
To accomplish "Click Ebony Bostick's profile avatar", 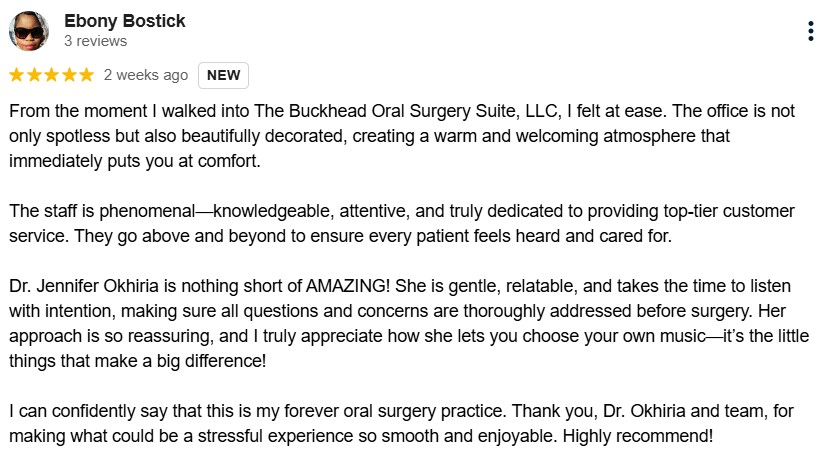I will coord(29,31).
